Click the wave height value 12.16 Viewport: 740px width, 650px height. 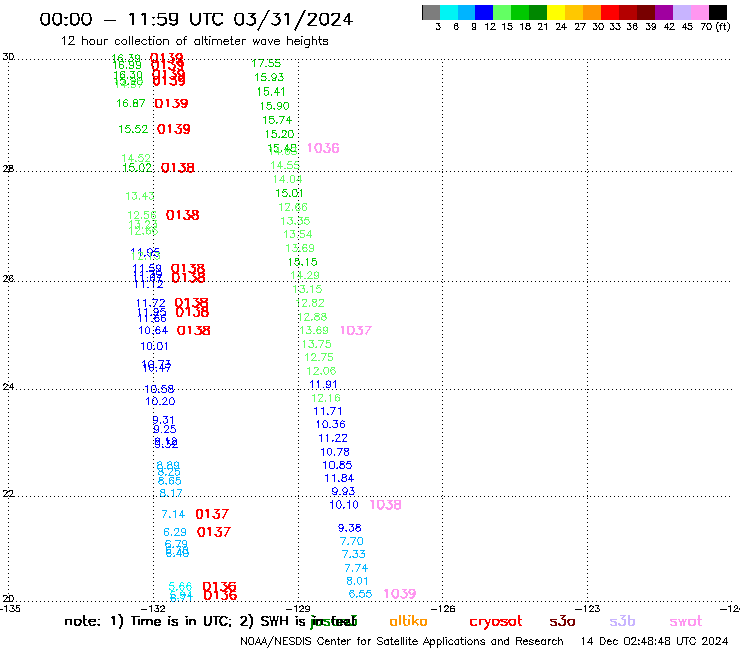(x=326, y=398)
